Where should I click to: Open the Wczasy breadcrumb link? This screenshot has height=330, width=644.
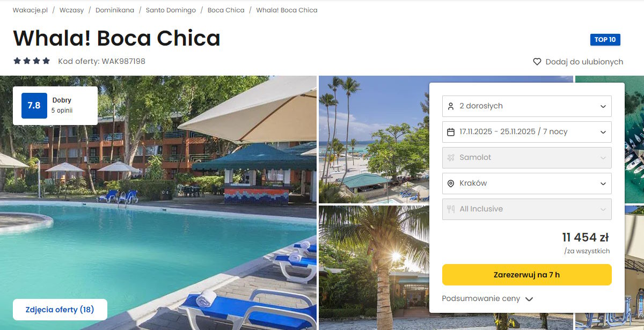point(72,10)
